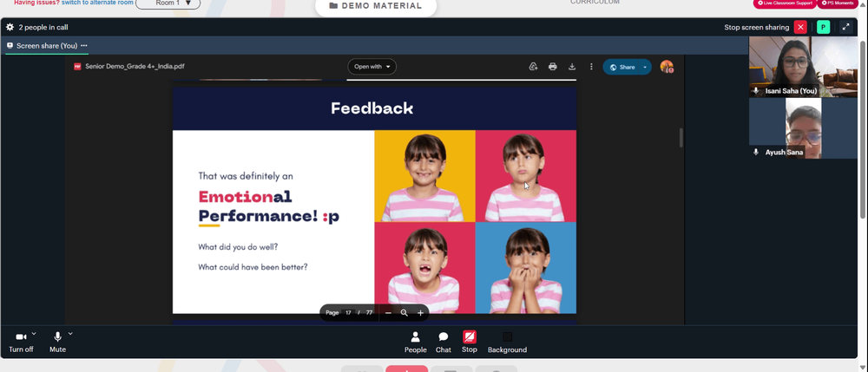868x372 pixels.
Task: Select the Screen share (You) tab
Action: (47, 46)
